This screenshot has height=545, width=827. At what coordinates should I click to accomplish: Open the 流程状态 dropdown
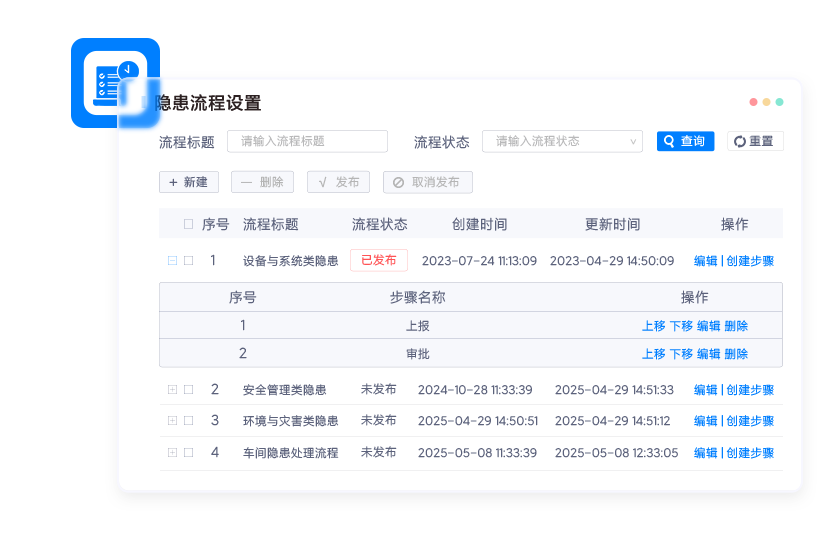[x=562, y=141]
